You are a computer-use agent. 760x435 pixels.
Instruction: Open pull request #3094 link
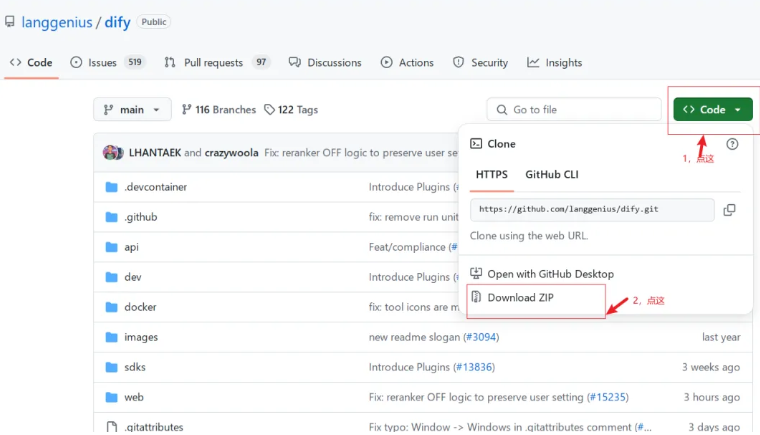(481, 338)
